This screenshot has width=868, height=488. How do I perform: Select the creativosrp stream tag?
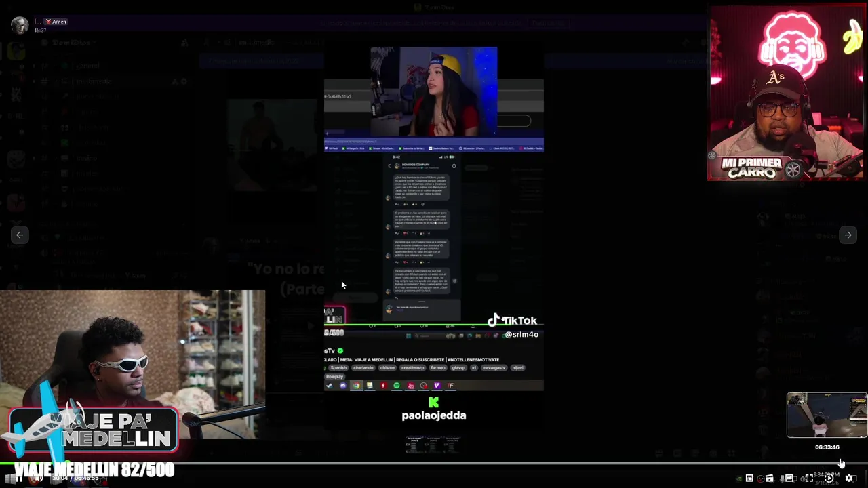[x=412, y=368]
